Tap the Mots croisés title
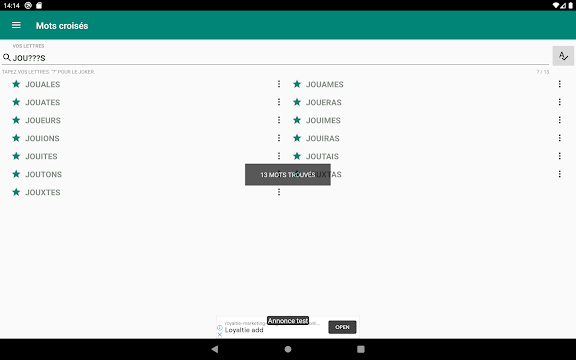This screenshot has height=360, width=576. click(62, 26)
